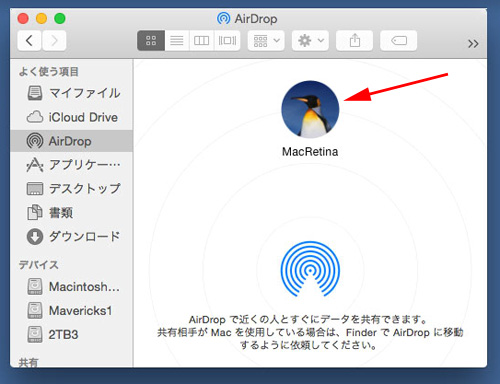Open the アプリケー… sidebar folder
The image size is (500, 384).
point(72,165)
